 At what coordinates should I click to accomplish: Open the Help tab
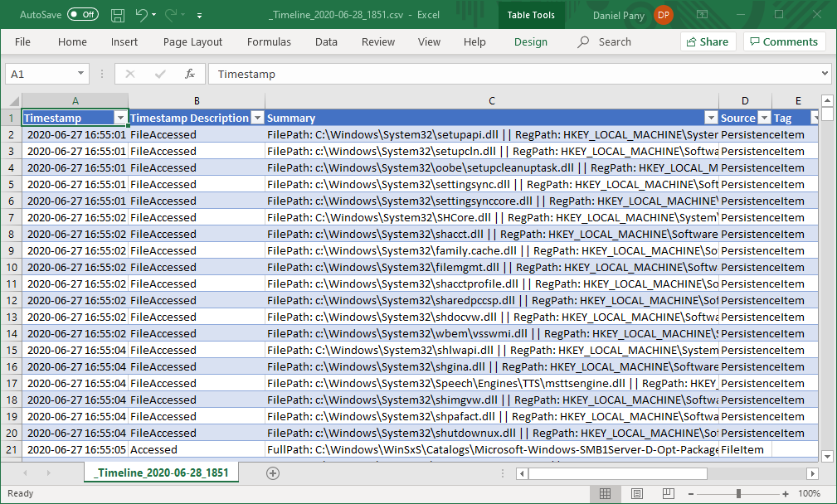[x=474, y=41]
